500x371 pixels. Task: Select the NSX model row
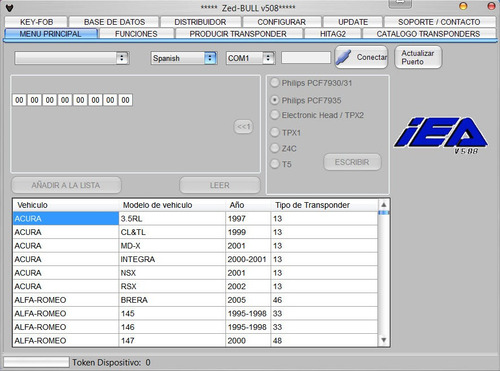pos(195,273)
